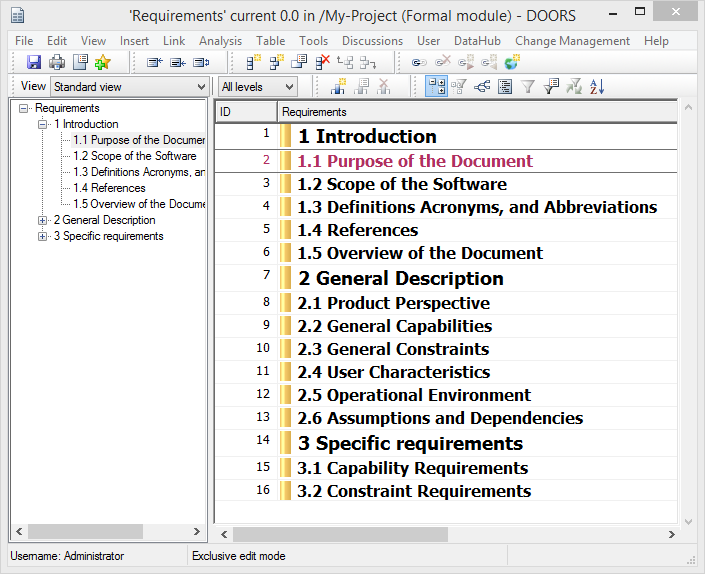Click the Print icon in the toolbar
The height and width of the screenshot is (574, 705).
(57, 63)
